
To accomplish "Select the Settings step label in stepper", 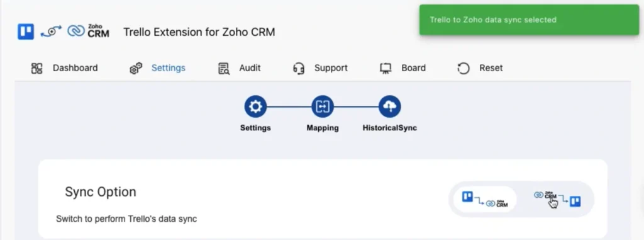I will point(255,128).
